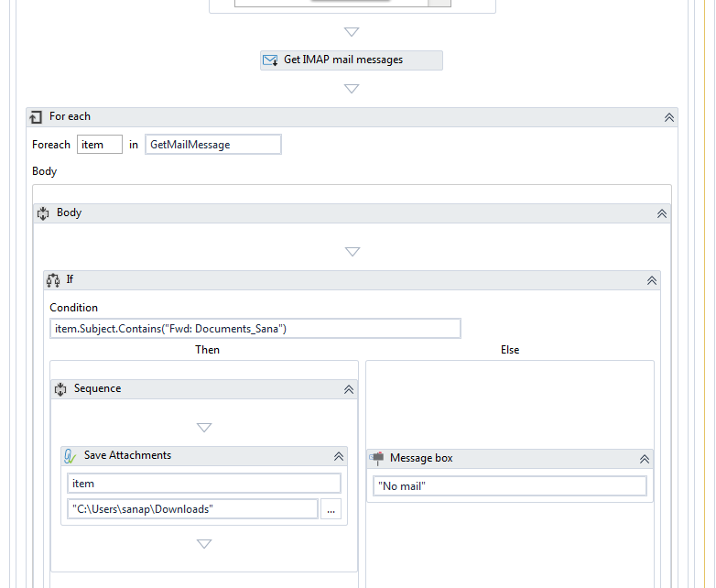
Task: Click the Save Attachments paperclip icon
Action: tap(71, 455)
